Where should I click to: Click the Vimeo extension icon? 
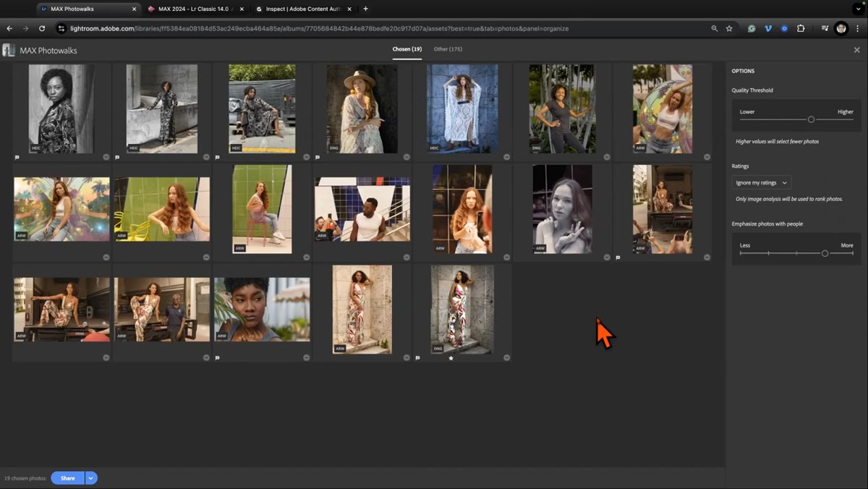click(x=767, y=28)
